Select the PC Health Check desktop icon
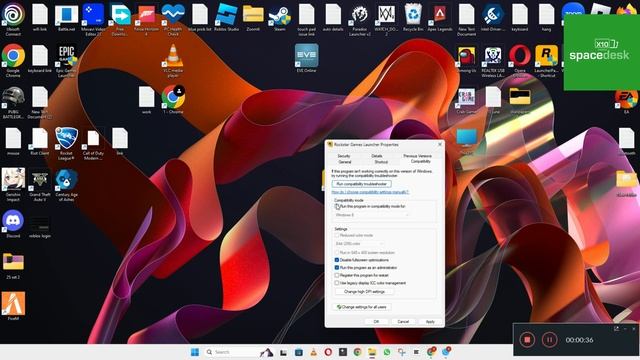This screenshot has height=360, width=640. tap(173, 18)
